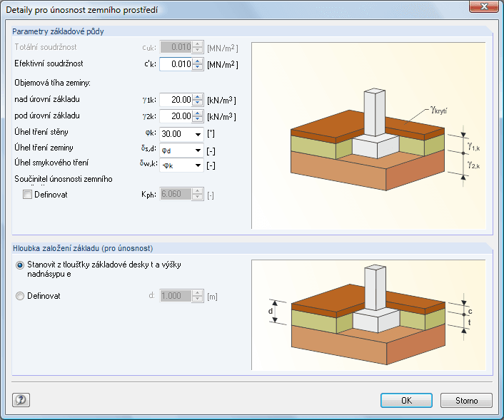
Task: Click the γ1k unit weight input field
Action: click(x=176, y=100)
